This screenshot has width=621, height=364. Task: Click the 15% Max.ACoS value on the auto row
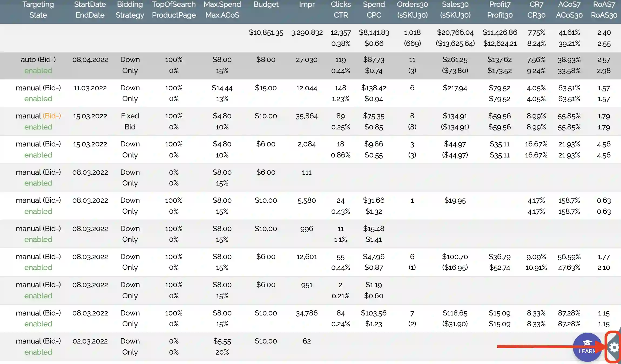[222, 71]
